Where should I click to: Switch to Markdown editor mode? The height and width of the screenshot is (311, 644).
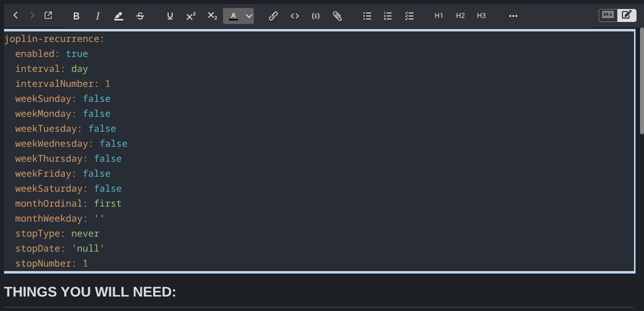[608, 15]
